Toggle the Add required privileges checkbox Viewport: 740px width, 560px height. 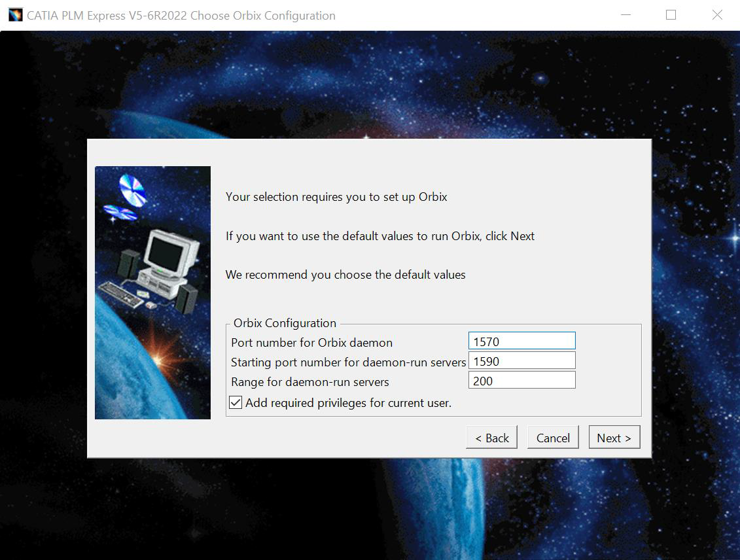pos(236,403)
